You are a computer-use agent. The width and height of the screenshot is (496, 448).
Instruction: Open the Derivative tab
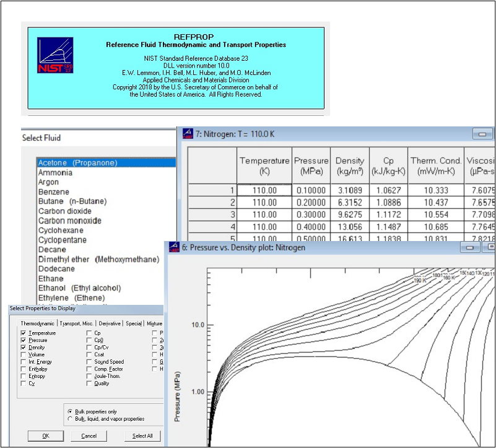110,323
